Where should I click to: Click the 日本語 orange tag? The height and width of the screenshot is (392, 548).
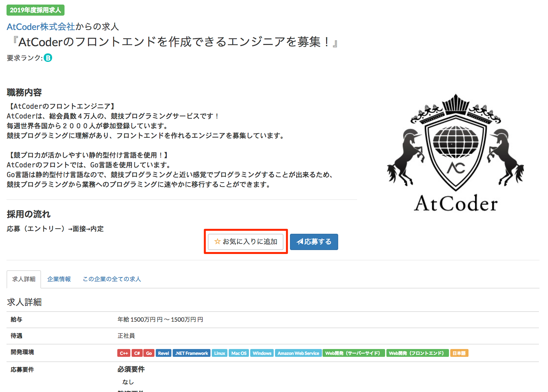459,353
